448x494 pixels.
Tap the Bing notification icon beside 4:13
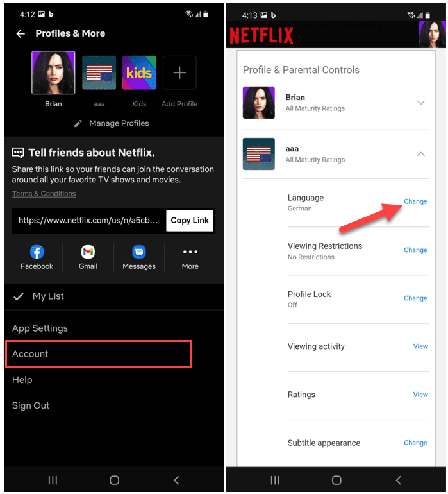click(x=273, y=15)
